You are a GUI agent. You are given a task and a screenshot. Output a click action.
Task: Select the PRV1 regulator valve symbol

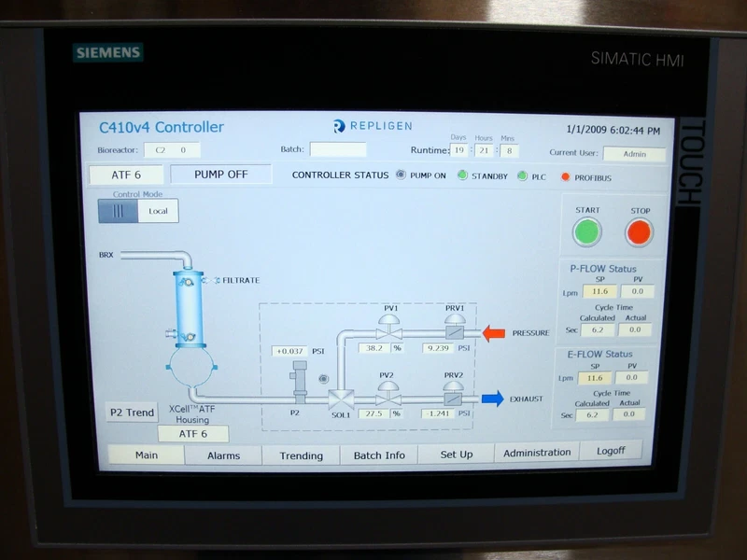[x=454, y=327]
